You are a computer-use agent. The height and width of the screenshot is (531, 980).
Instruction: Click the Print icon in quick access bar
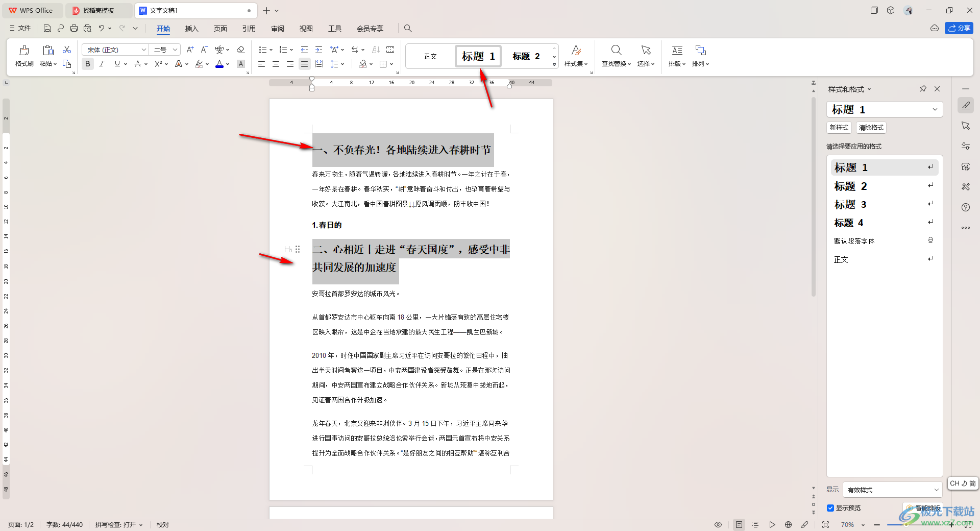pos(74,28)
